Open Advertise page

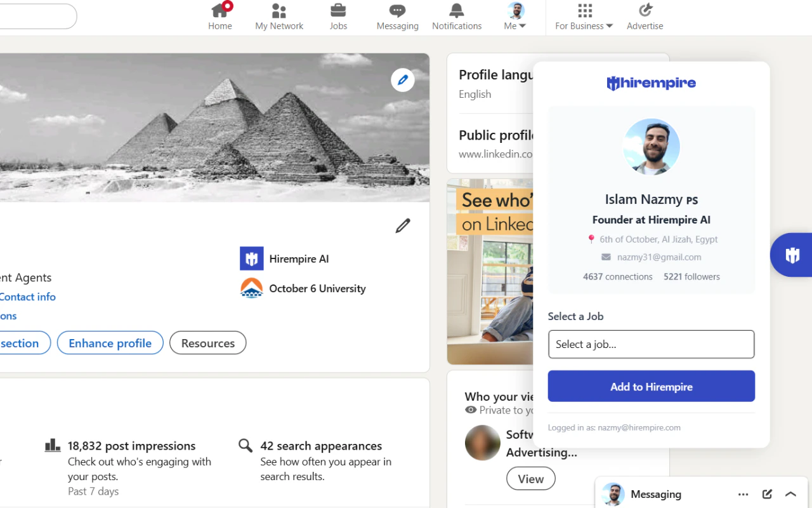point(645,17)
